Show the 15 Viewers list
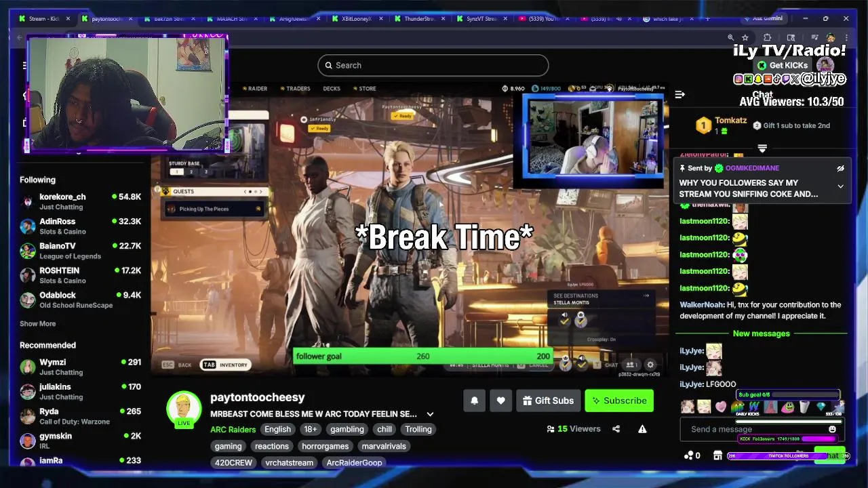 574,429
